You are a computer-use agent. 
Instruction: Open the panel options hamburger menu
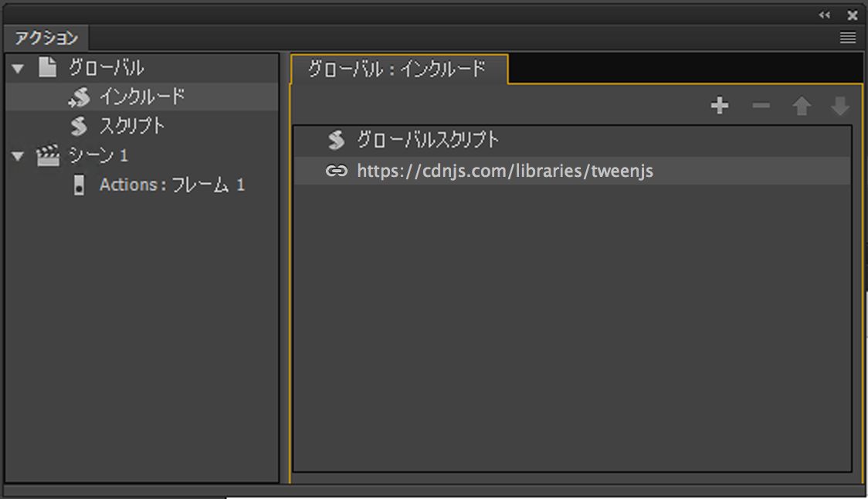pos(847,38)
